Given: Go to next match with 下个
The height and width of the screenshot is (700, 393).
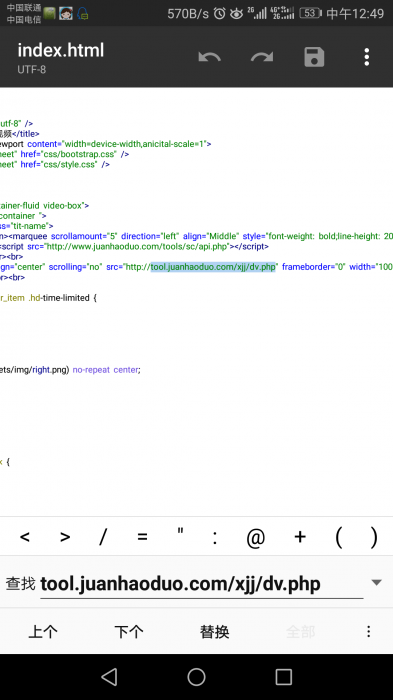Looking at the screenshot, I should click(x=129, y=632).
